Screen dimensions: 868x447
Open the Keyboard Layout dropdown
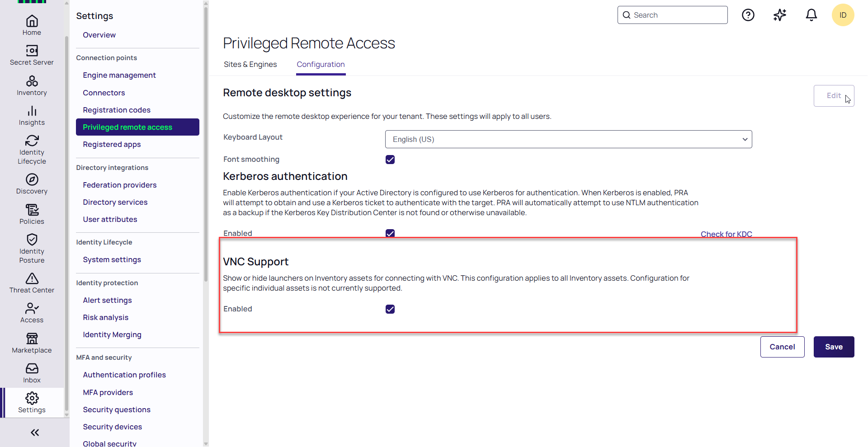[x=568, y=139]
